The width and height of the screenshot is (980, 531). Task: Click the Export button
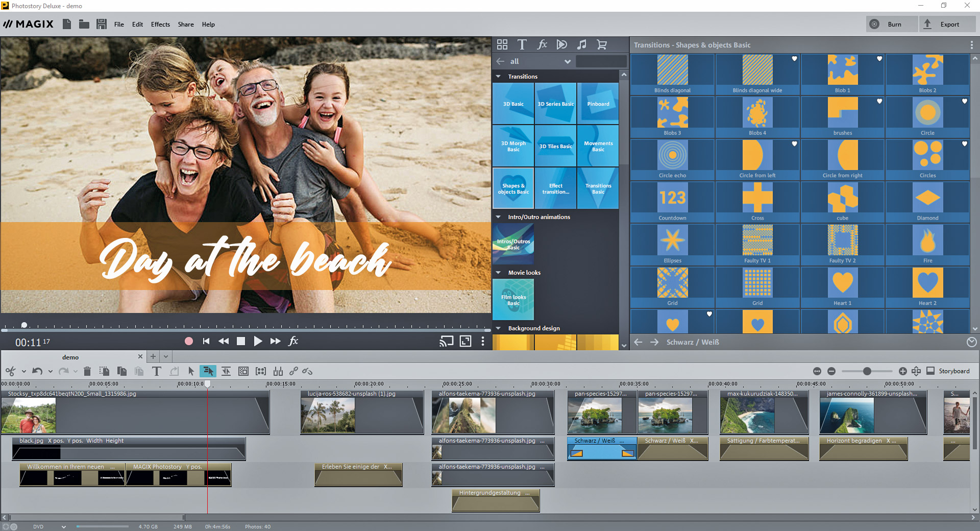948,24
